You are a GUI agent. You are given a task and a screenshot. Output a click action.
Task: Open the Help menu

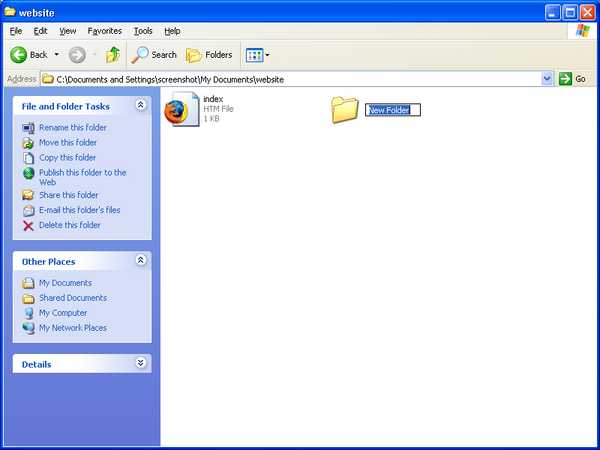pos(172,31)
